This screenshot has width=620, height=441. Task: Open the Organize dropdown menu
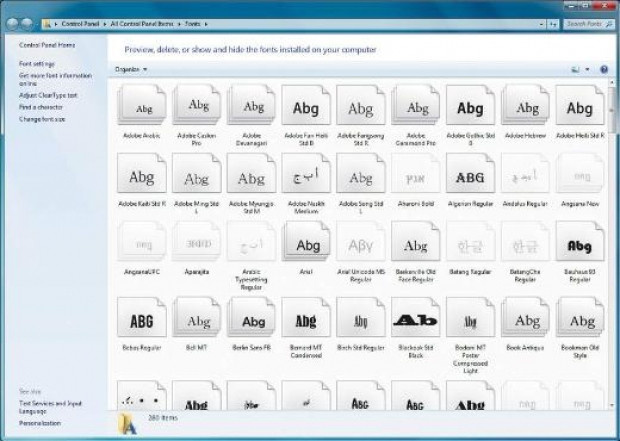pyautogui.click(x=131, y=69)
